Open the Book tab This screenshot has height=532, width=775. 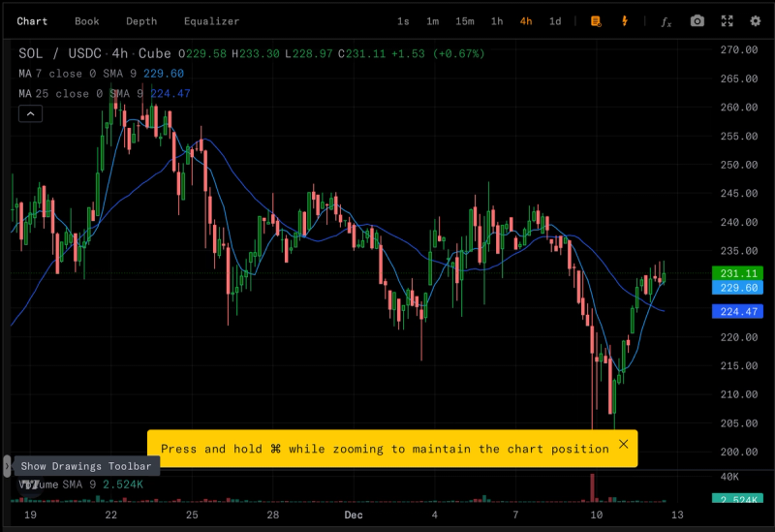pyautogui.click(x=87, y=21)
